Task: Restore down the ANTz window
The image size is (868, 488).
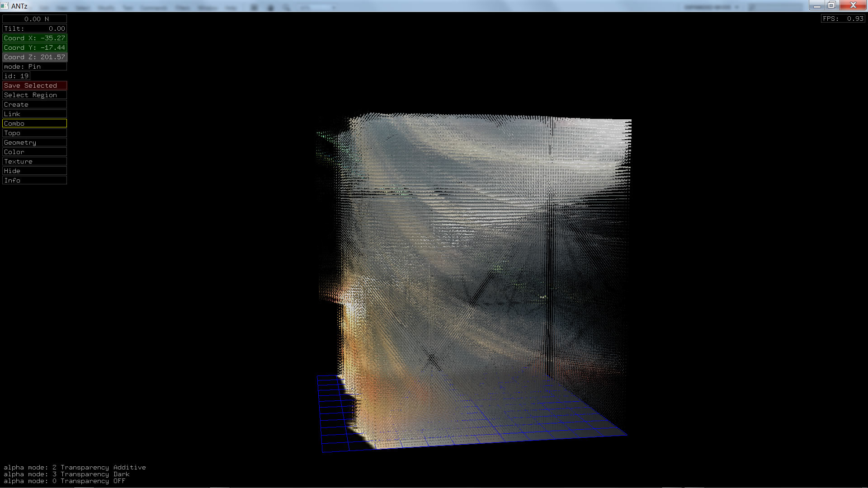Action: 831,5
